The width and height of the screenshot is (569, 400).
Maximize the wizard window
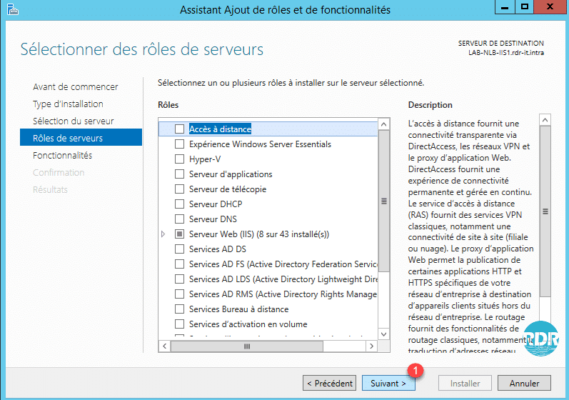click(x=525, y=7)
